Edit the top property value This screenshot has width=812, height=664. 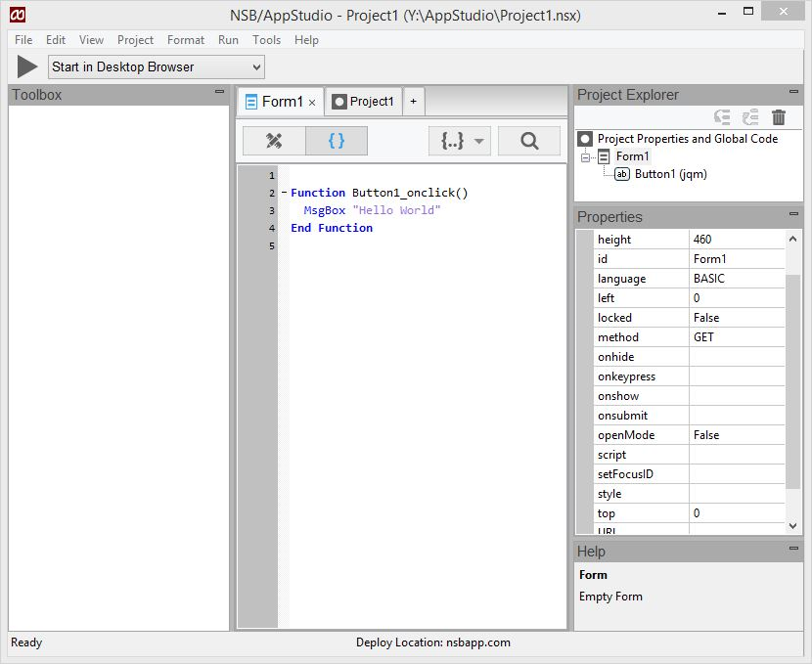point(737,513)
